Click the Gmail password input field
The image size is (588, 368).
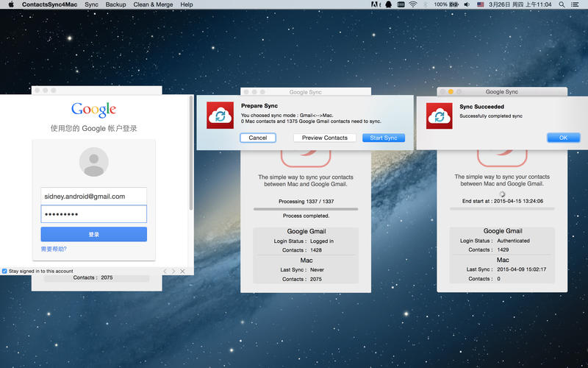(x=93, y=213)
